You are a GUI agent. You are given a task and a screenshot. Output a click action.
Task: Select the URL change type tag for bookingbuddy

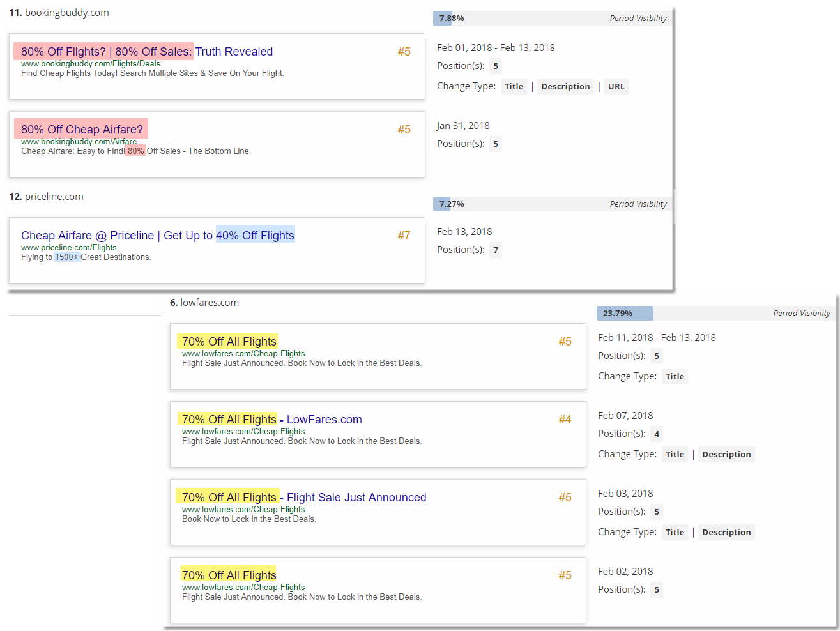tap(616, 87)
